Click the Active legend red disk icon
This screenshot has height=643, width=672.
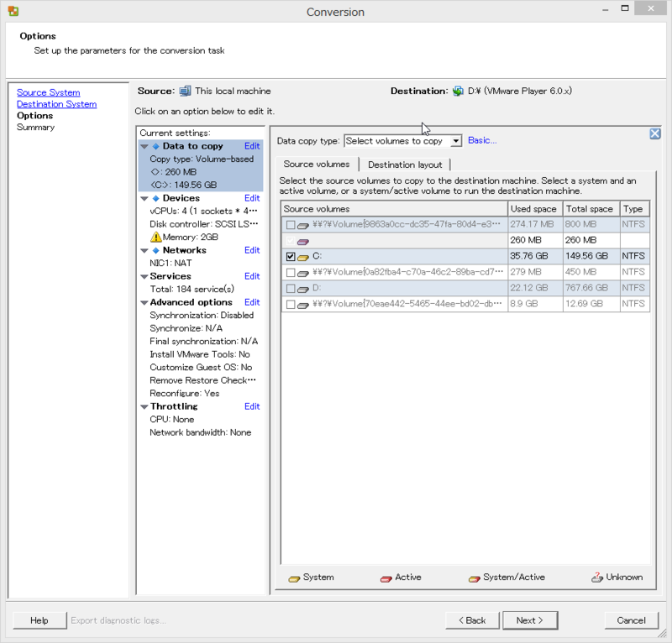tap(386, 578)
